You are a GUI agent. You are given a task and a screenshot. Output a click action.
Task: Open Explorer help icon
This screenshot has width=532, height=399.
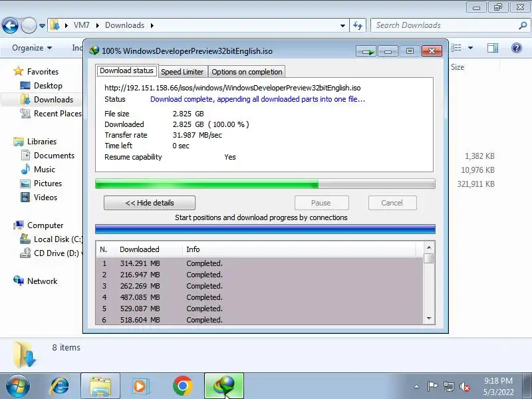[x=517, y=48]
